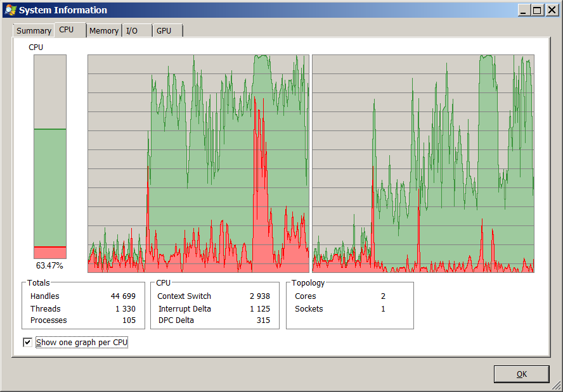Switch to the I/O tab
Viewport: 563px width, 392px height.
132,31
